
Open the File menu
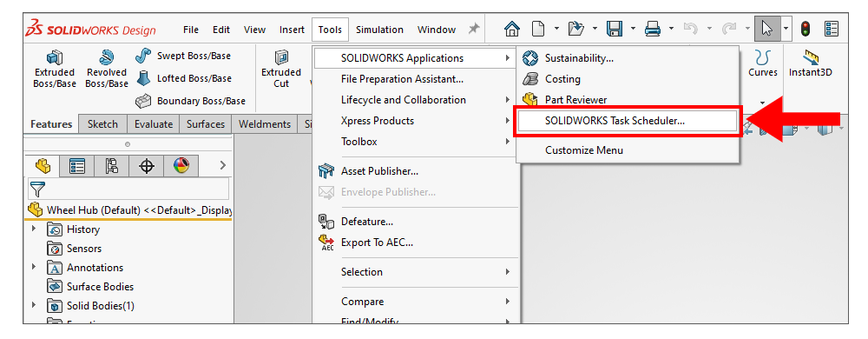[x=191, y=30]
